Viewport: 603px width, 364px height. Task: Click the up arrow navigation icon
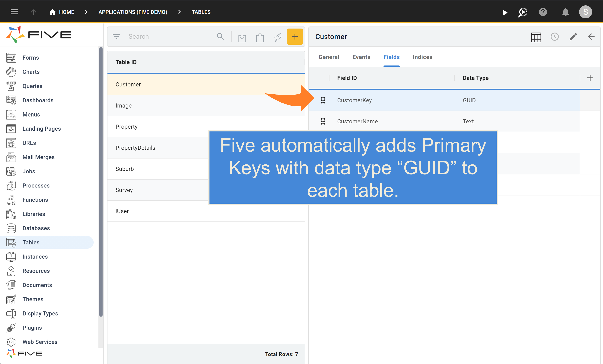pos(33,12)
